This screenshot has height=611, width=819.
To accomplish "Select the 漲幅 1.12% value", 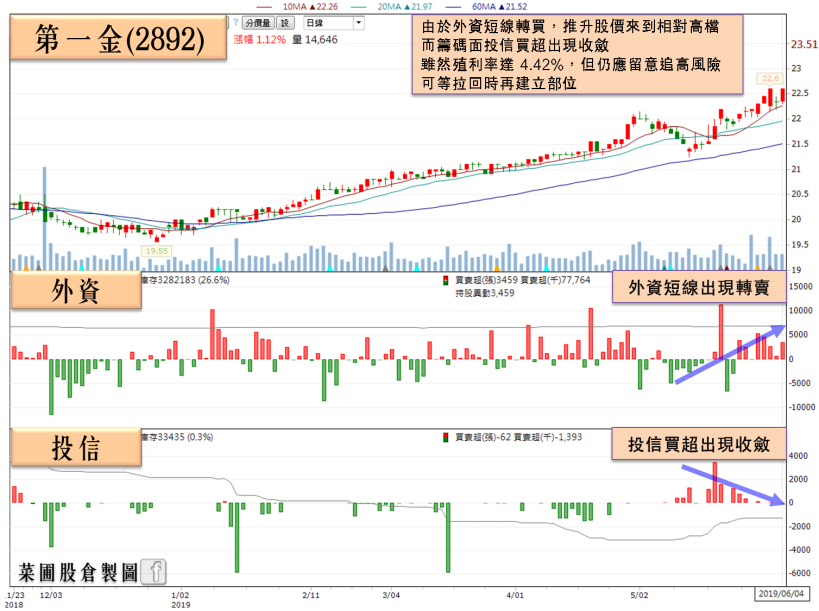I will pos(260,40).
